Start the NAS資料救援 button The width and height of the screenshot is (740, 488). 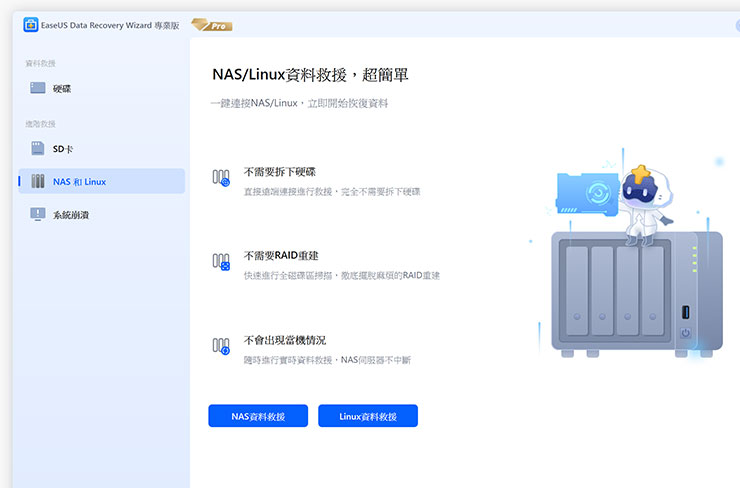tap(258, 416)
